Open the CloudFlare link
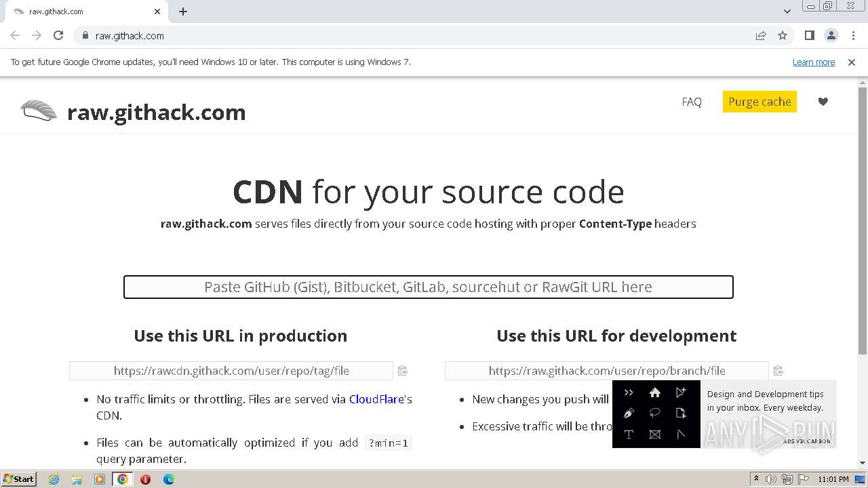Screen dimensions: 868x488 tap(376, 399)
